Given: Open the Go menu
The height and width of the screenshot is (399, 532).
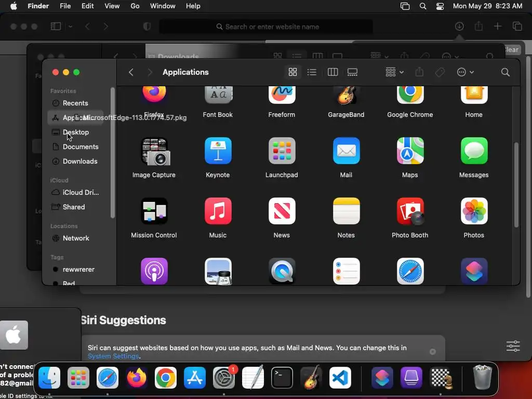Looking at the screenshot, I should [x=135, y=6].
